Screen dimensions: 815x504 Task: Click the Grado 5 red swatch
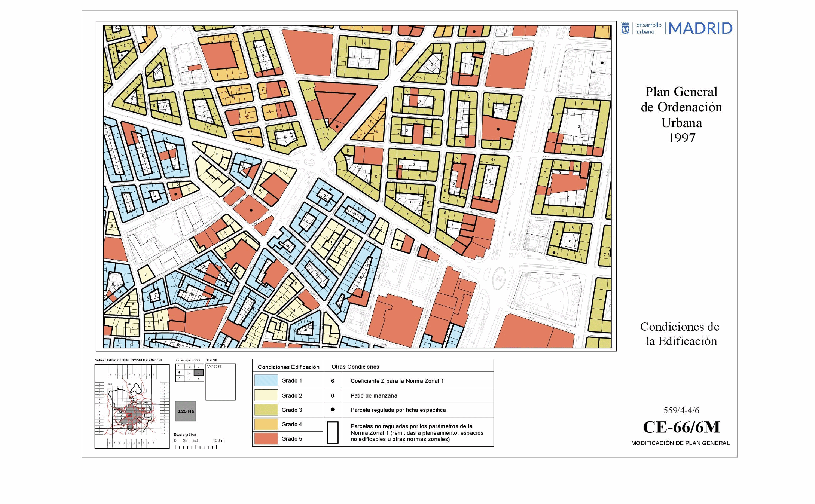pyautogui.click(x=266, y=438)
